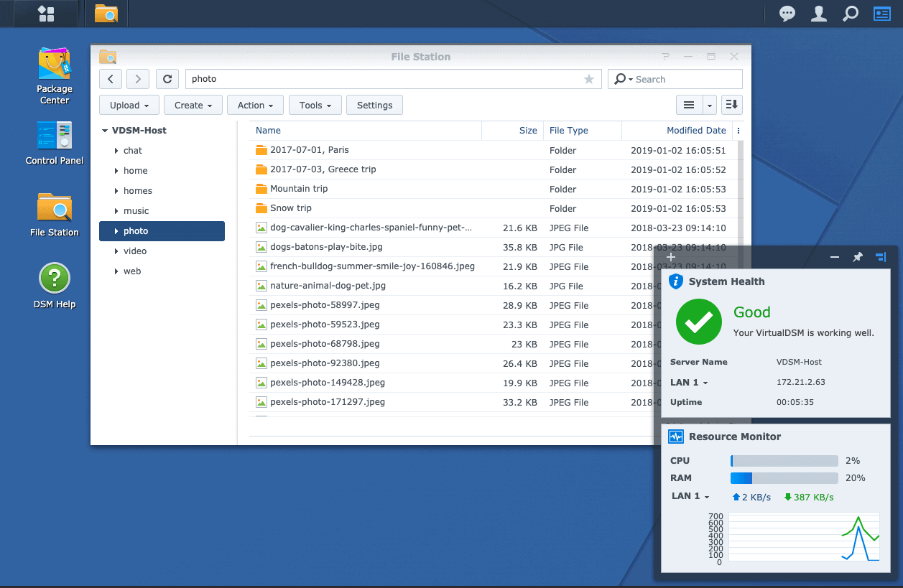Open the user account options icon

818,14
